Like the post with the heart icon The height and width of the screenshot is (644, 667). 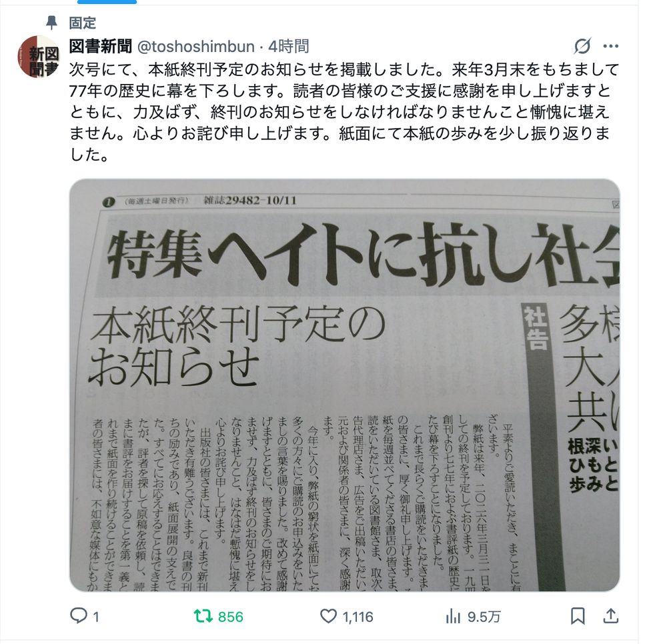point(328,616)
